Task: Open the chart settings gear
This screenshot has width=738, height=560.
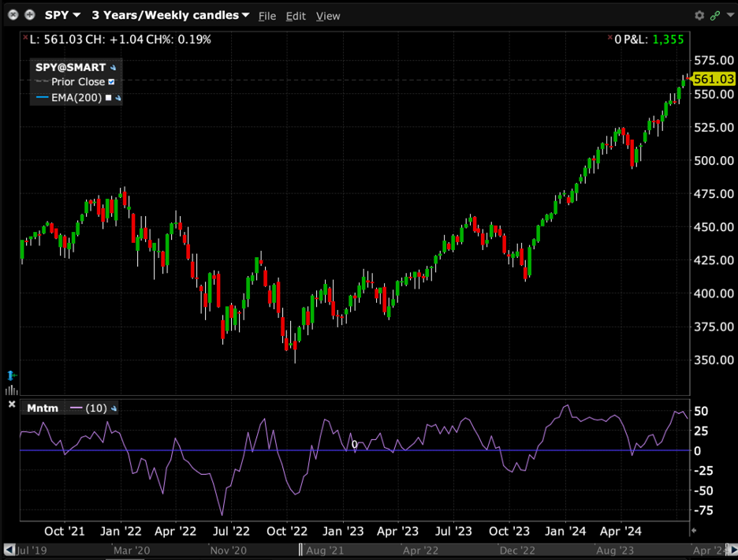Action: pyautogui.click(x=699, y=15)
